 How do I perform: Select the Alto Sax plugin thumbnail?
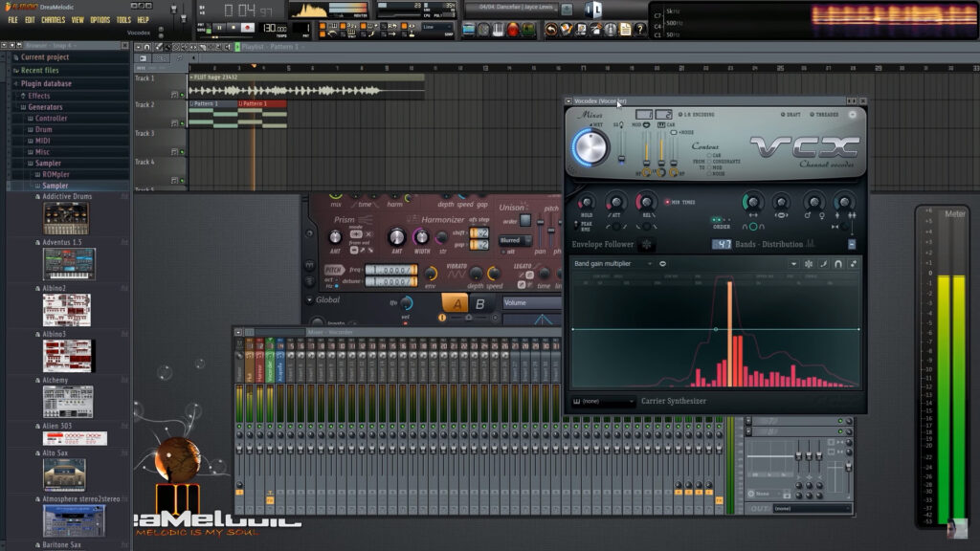coord(64,474)
